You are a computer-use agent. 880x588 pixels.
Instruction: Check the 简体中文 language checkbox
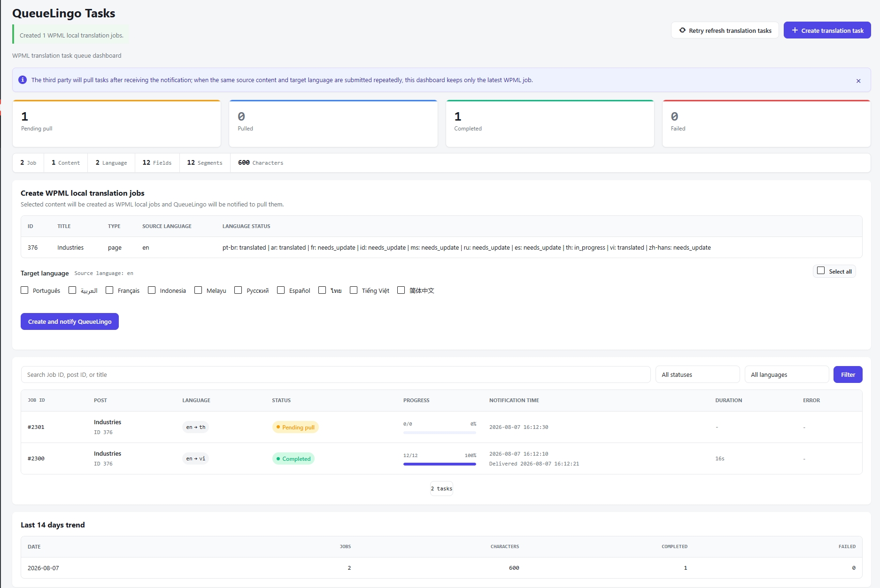click(x=401, y=290)
